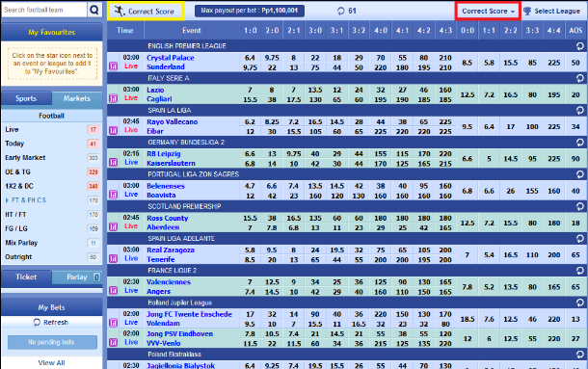Open the Aberdeen team link
Screen dimensions: 588x369
pyautogui.click(x=163, y=227)
